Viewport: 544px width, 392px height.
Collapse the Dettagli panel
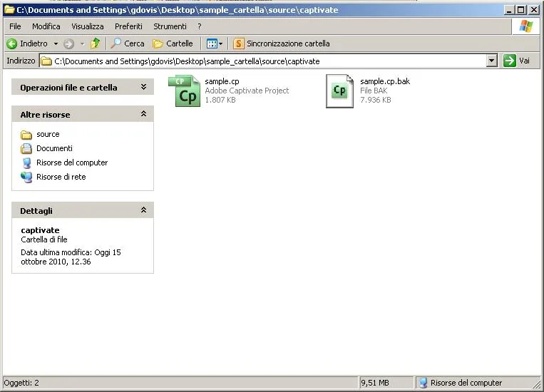(143, 210)
